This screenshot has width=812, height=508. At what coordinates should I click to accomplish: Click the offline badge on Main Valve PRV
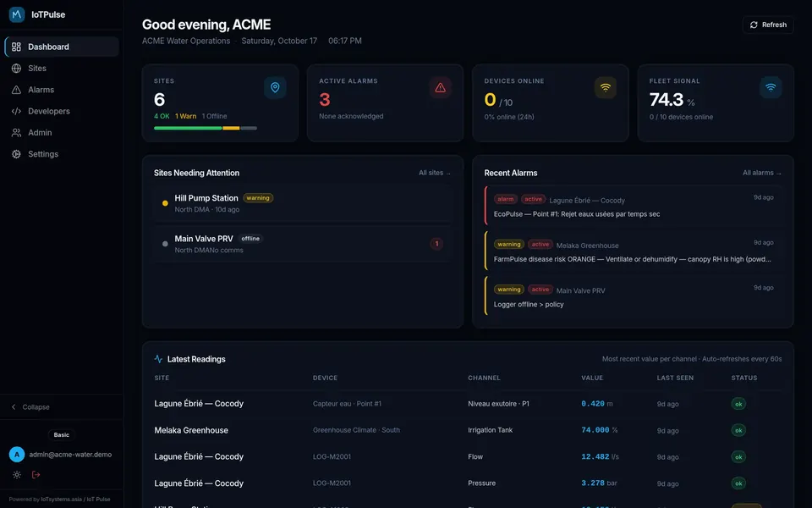coord(250,239)
